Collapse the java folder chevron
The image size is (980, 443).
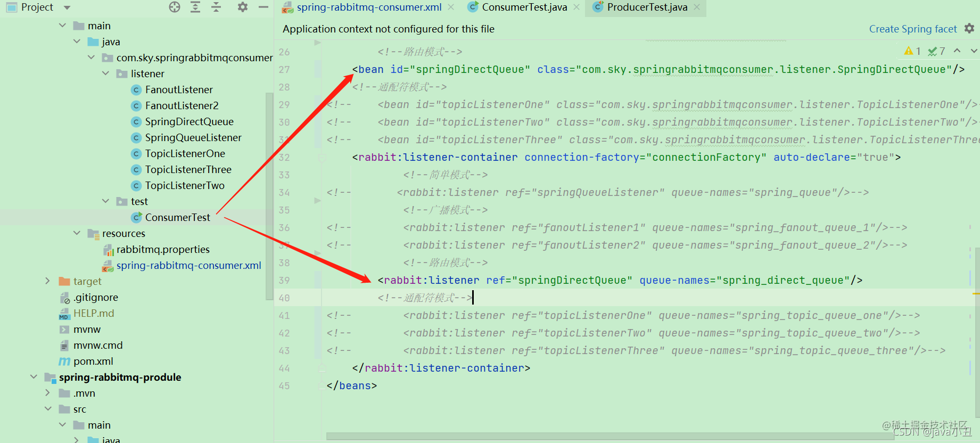[x=77, y=42]
